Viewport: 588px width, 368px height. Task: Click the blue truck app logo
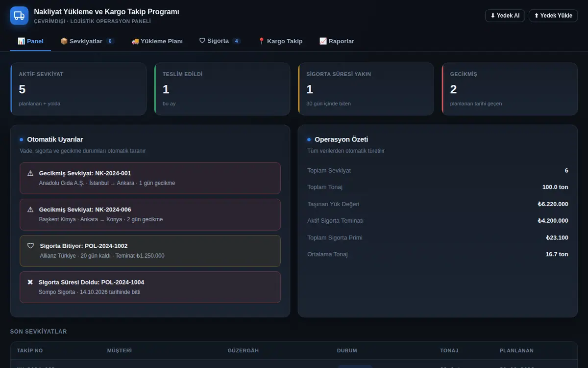coord(20,16)
